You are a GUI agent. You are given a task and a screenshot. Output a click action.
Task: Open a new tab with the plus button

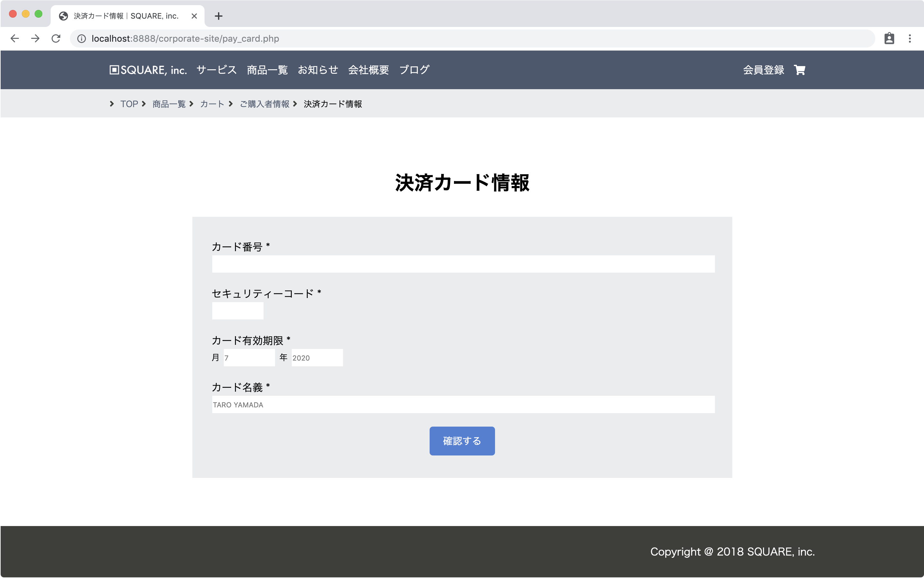219,16
